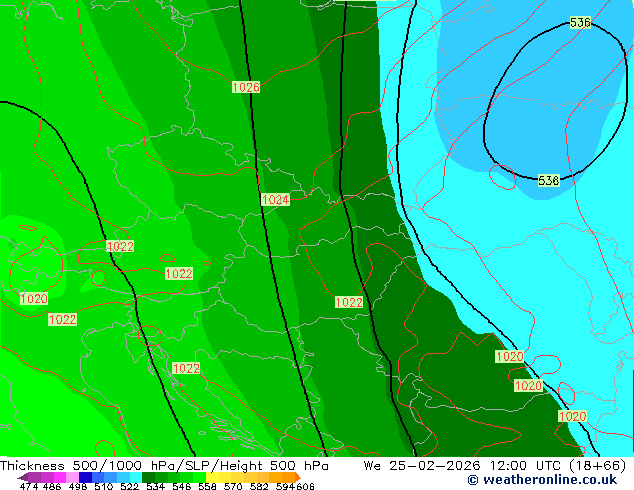Open the weatheronline.co.uk copyright link
The width and height of the screenshot is (634, 490).
[542, 480]
